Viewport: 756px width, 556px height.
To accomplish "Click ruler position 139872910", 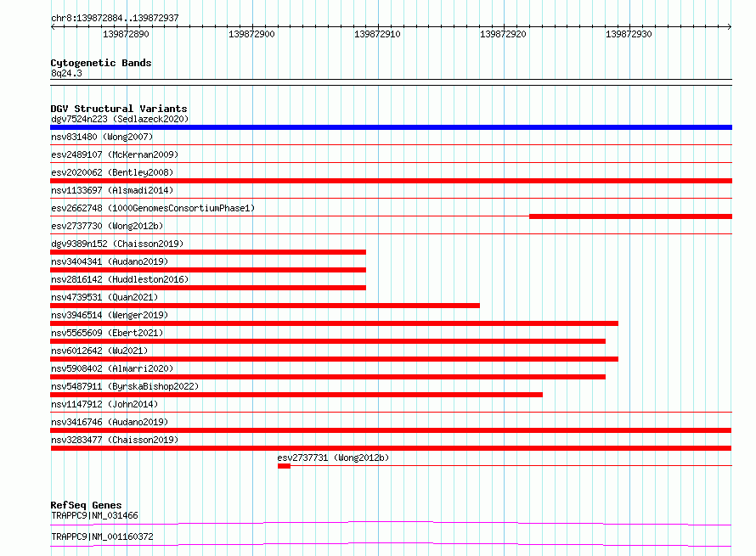I will [377, 34].
